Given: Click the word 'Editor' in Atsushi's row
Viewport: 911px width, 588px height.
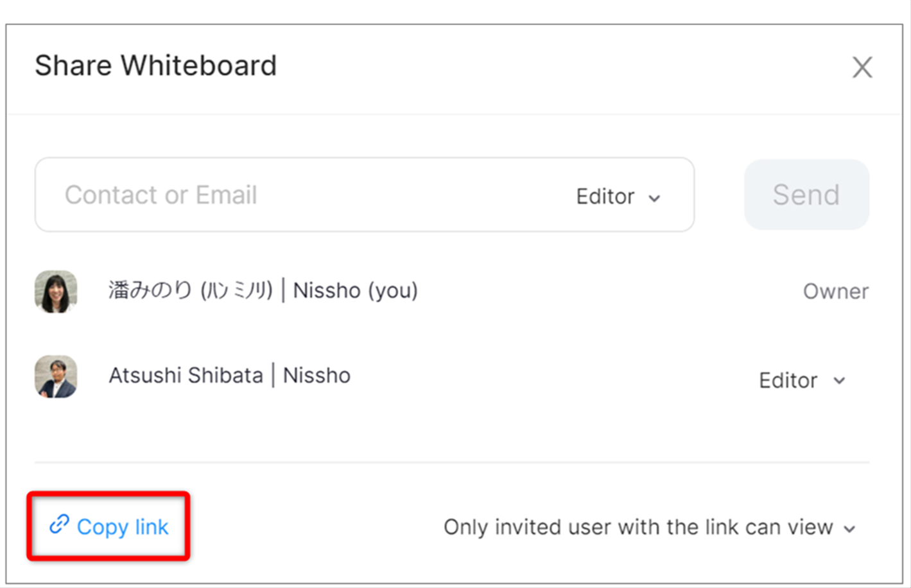Looking at the screenshot, I should click(788, 381).
